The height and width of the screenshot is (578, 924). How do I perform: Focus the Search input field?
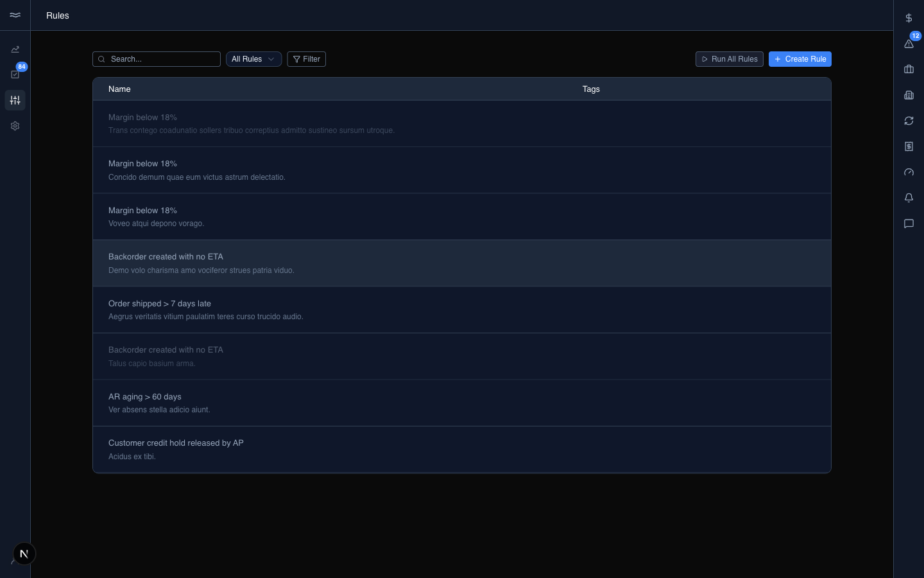tap(157, 59)
